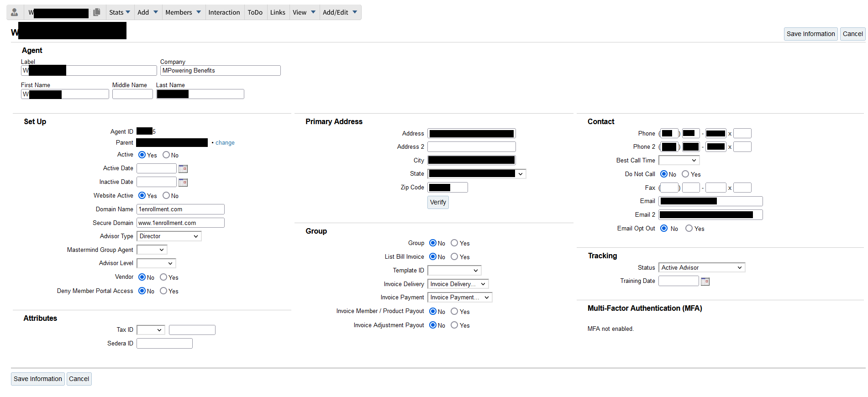Expand the Advisor Type dropdown

pyautogui.click(x=169, y=236)
